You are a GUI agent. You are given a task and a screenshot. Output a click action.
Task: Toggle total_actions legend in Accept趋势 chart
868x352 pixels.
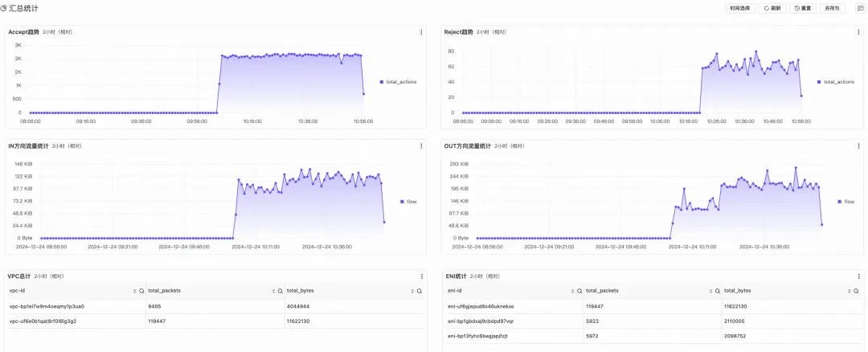click(401, 82)
